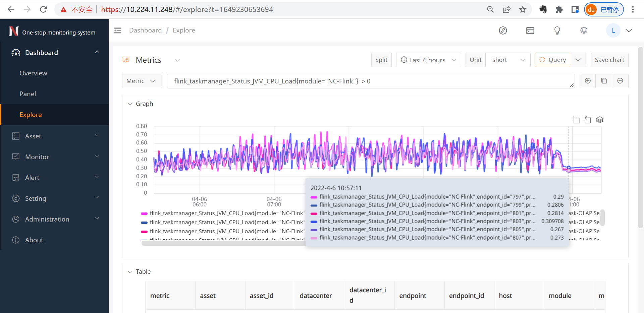Open the terminal console icon in header
Screen dimensions: 644x313
click(x=530, y=30)
